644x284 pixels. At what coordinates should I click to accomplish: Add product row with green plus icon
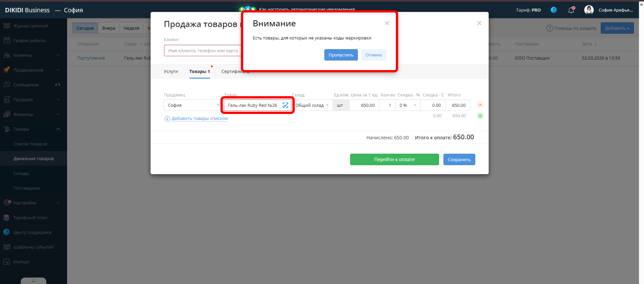click(480, 116)
